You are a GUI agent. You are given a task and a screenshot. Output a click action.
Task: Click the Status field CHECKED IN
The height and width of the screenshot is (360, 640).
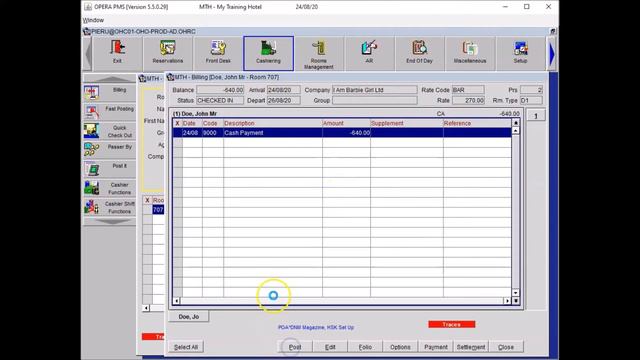220,100
